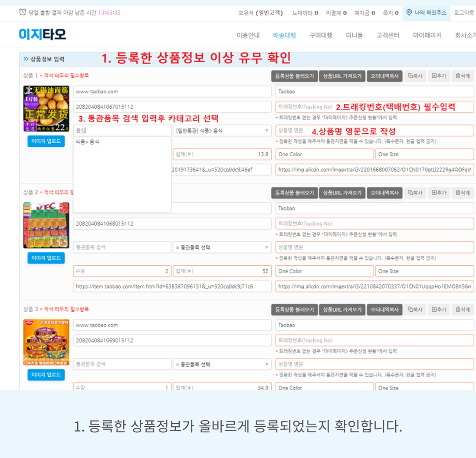This screenshot has height=458, width=476.
Task: Delete 상품 3 with the 삭제 button
Action: coord(463,310)
